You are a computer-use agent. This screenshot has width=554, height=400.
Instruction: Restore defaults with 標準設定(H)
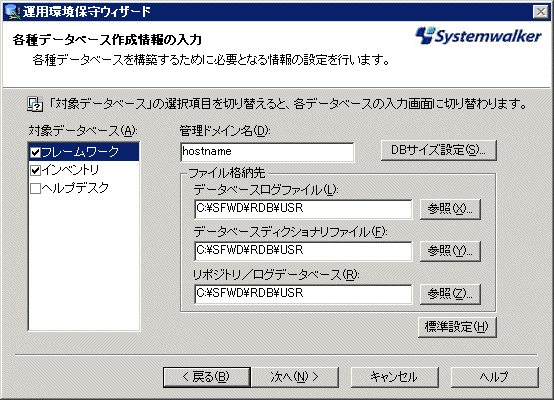(x=457, y=327)
